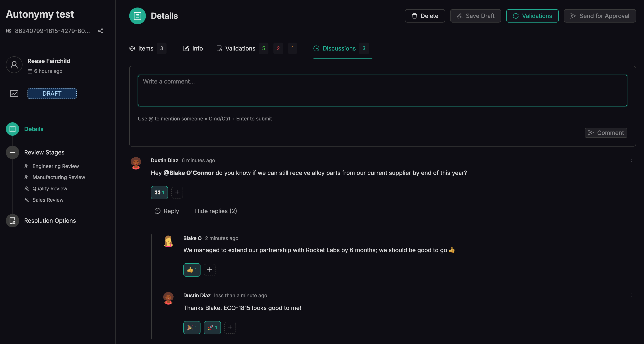Click the Send for Approval button
Viewport: 644px width, 344px height.
coord(599,16)
